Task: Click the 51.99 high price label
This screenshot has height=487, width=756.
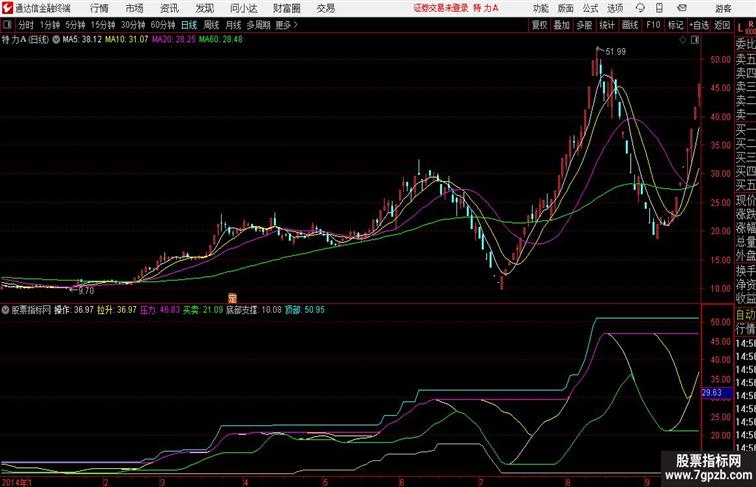Action: click(x=615, y=52)
